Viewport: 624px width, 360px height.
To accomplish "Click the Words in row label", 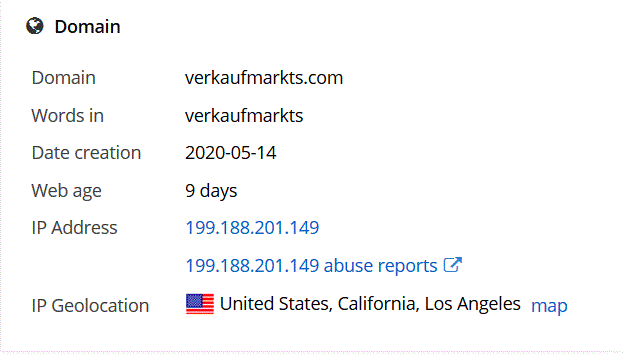I will click(x=67, y=116).
